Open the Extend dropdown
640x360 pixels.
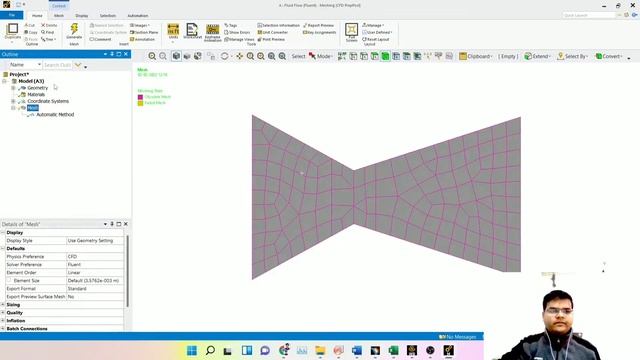(x=538, y=56)
